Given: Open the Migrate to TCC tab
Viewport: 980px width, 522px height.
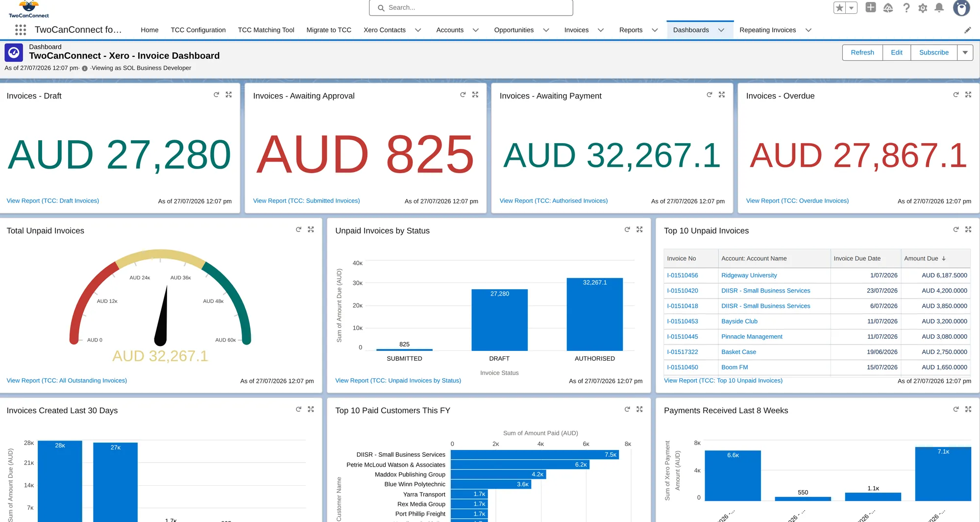Looking at the screenshot, I should [329, 30].
